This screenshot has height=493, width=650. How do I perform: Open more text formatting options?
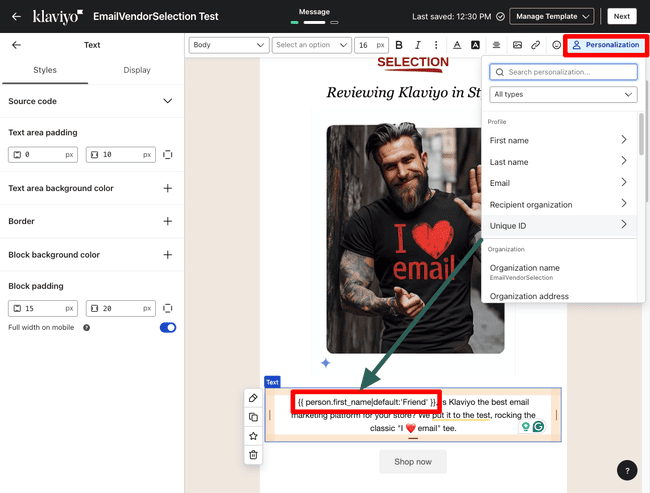click(436, 45)
